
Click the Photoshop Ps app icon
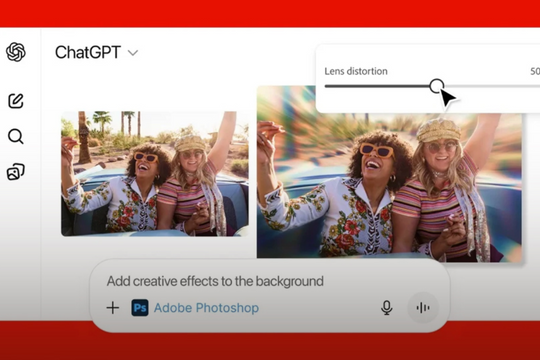[x=140, y=308]
